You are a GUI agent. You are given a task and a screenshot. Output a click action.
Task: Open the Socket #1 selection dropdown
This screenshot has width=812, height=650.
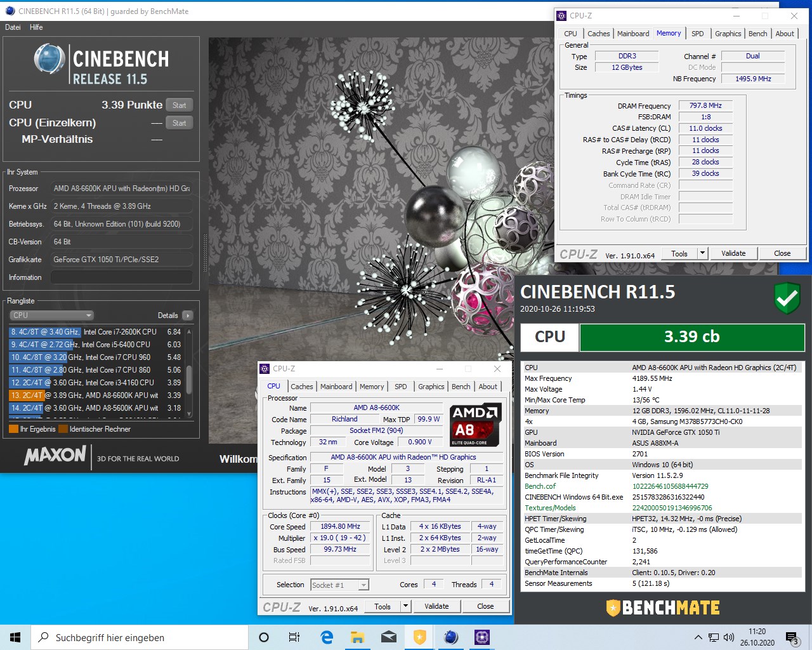pos(339,585)
